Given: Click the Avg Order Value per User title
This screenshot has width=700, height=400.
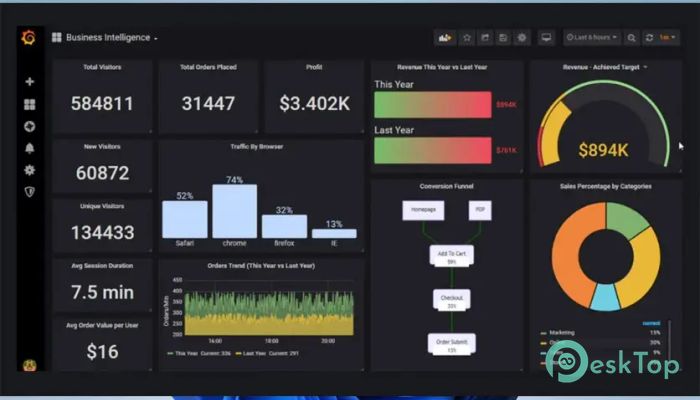Looking at the screenshot, I should (x=102, y=325).
